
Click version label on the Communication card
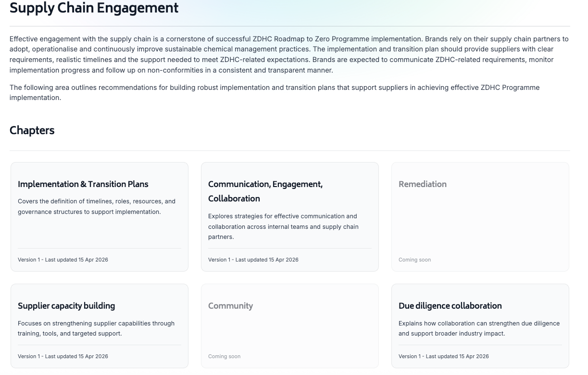(253, 260)
